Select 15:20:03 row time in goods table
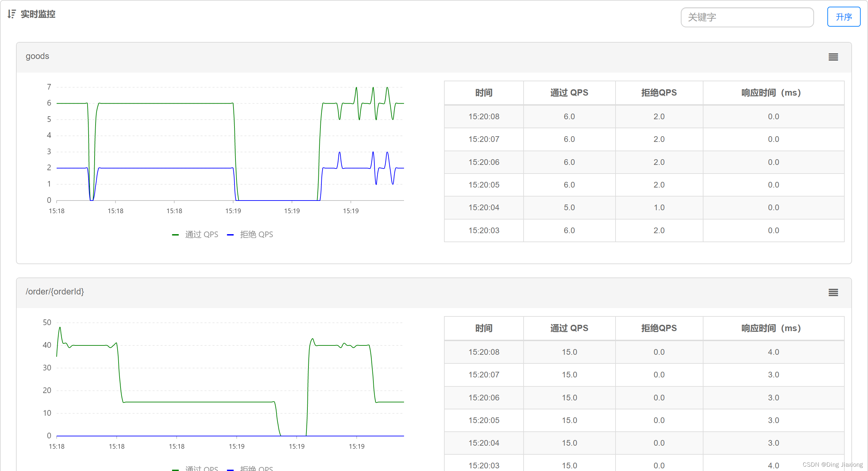Image resolution: width=868 pixels, height=471 pixels. pyautogui.click(x=484, y=231)
